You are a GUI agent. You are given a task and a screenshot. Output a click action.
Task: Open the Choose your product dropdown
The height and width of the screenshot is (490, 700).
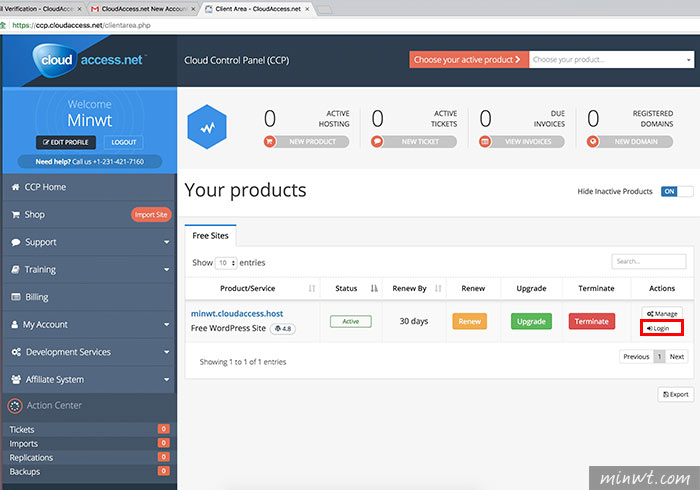point(612,59)
